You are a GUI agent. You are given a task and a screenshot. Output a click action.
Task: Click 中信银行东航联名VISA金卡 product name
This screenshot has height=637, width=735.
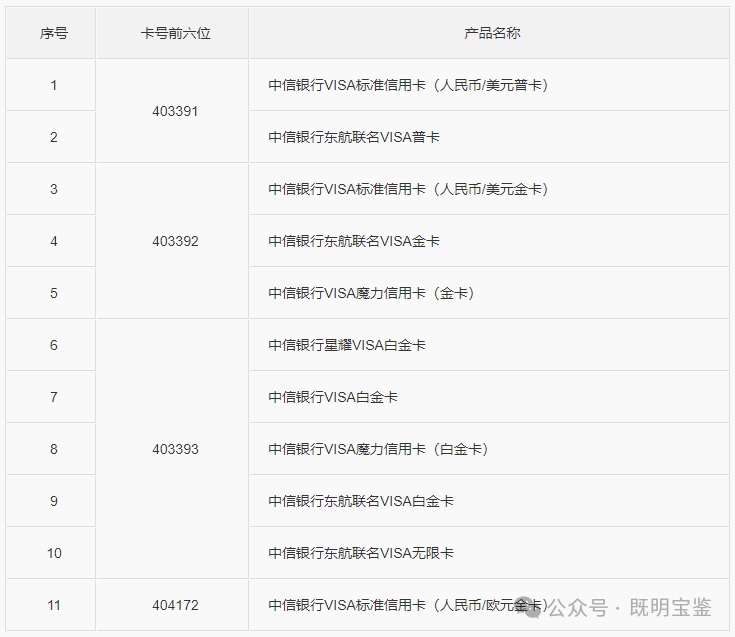354,241
